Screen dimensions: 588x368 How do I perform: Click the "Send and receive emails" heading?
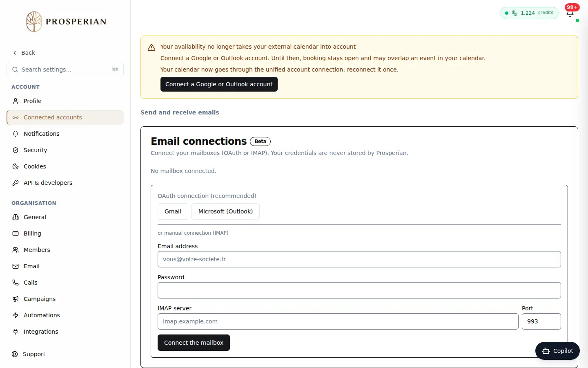point(180,112)
